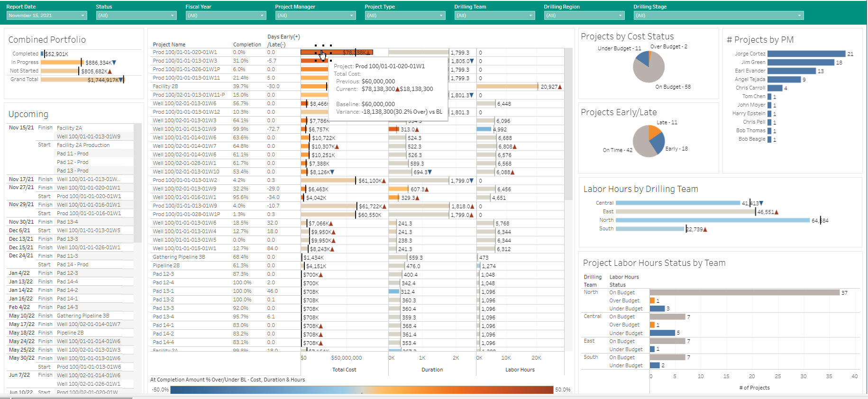
Task: Click blue down-triangle beside In Progress $886,334K
Action: pos(114,63)
